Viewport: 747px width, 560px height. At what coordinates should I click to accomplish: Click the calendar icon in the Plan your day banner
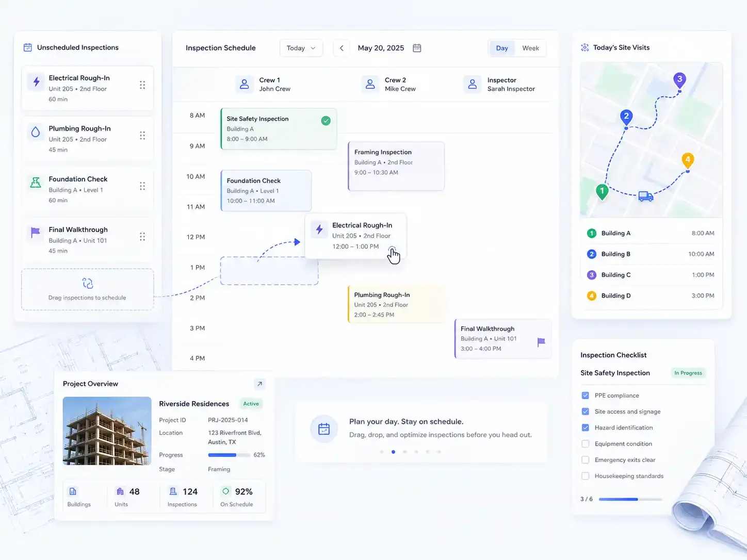point(324,429)
